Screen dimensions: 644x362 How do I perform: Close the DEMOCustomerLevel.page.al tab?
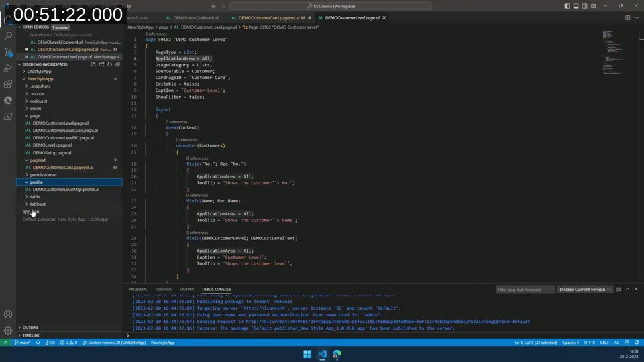[x=384, y=17]
